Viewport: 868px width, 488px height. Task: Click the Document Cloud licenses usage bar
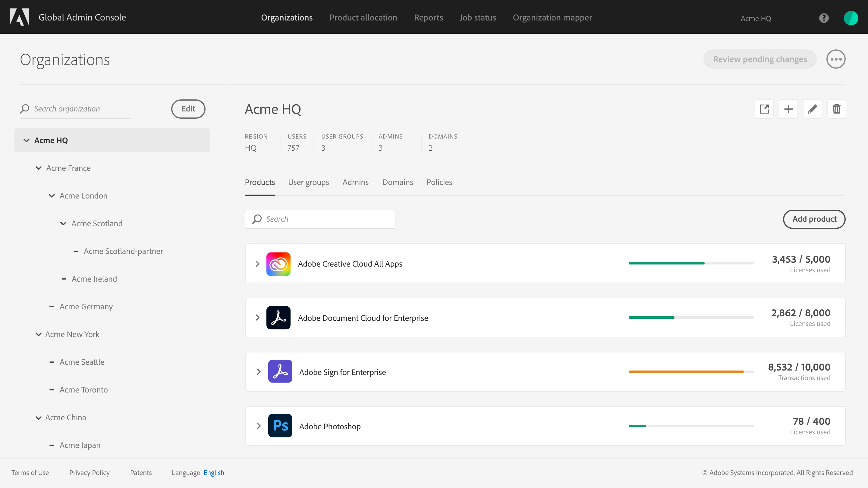click(691, 318)
